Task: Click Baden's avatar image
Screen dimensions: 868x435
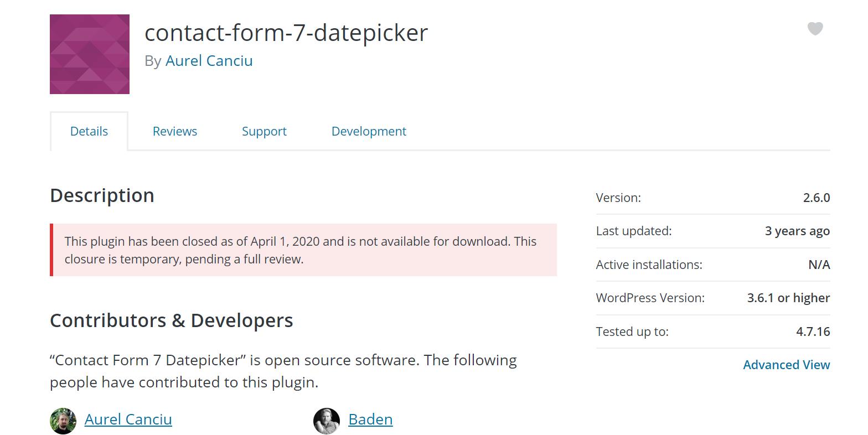Action: pos(327,421)
